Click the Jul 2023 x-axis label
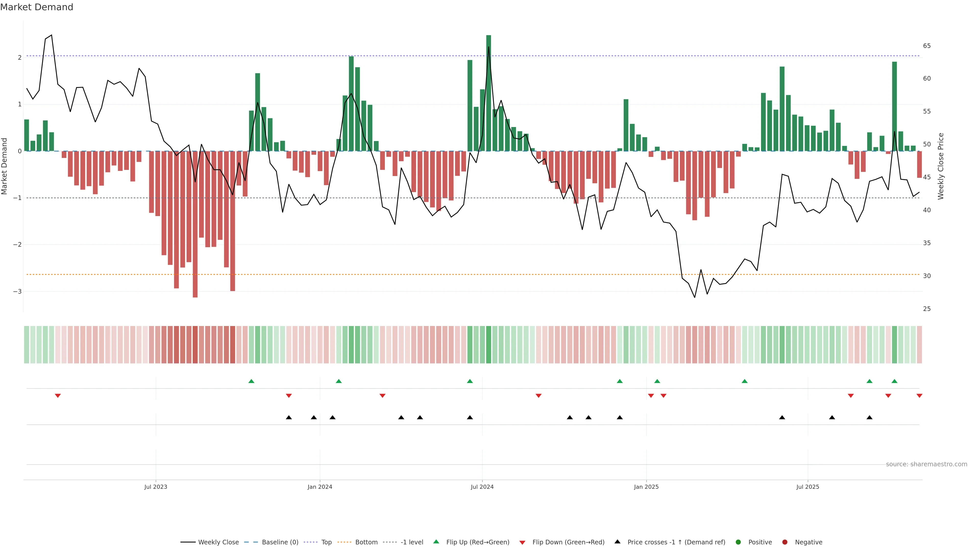This screenshot has height=551, width=980. [156, 487]
